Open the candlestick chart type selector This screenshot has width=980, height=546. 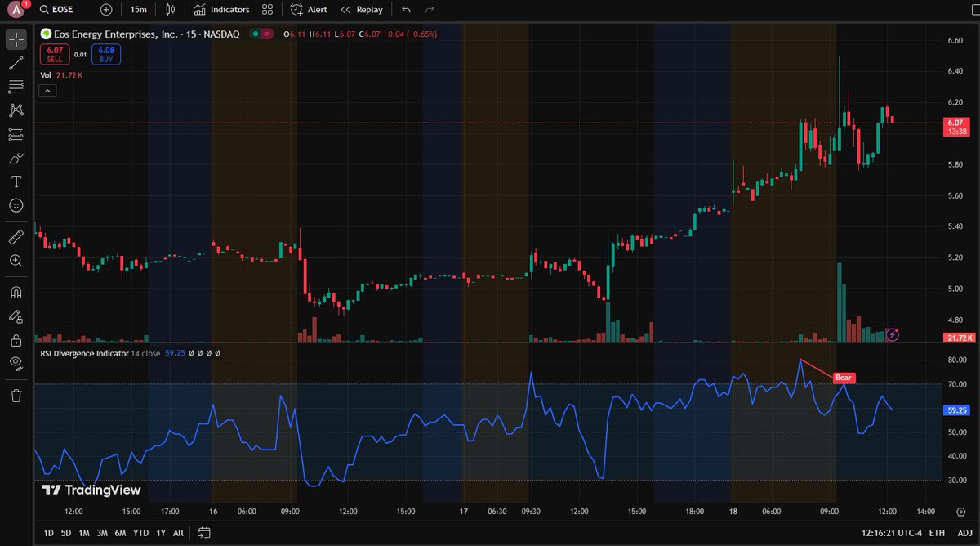(x=170, y=10)
